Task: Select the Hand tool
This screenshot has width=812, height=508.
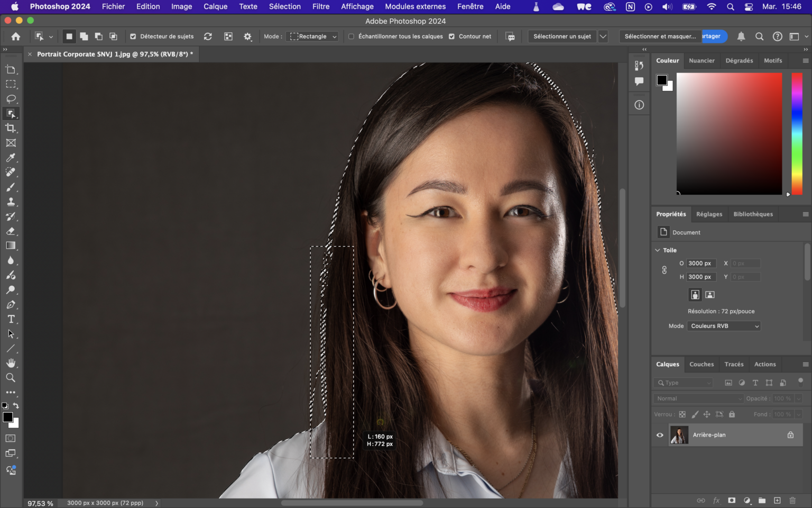Action: pos(11,363)
